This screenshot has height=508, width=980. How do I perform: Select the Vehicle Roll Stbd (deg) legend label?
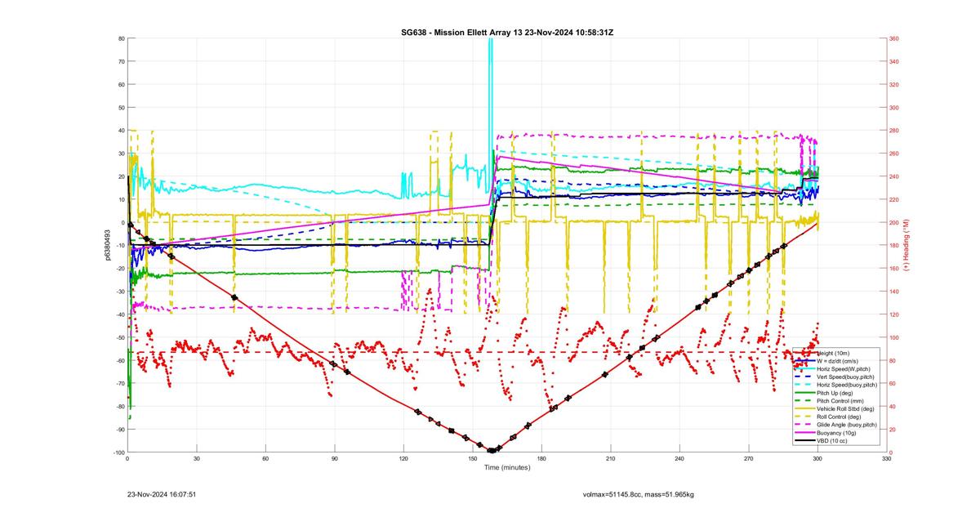click(x=845, y=408)
